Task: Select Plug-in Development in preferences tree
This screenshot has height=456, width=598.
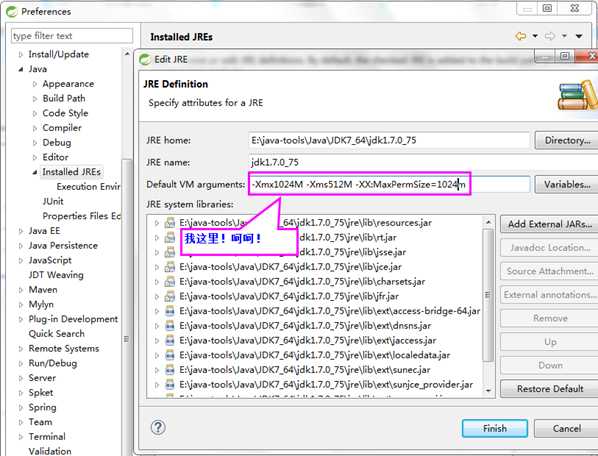Action: pyautogui.click(x=73, y=319)
